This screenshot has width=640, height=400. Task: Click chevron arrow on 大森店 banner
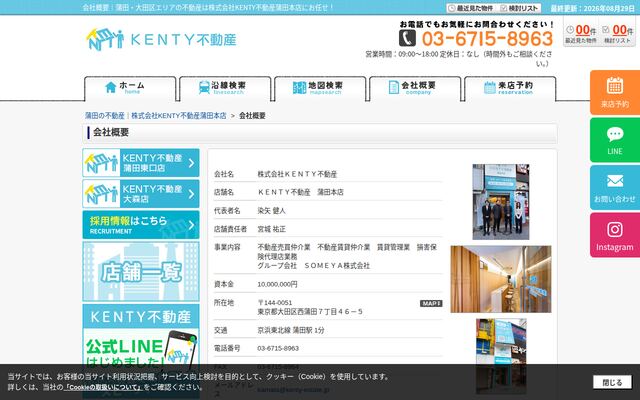point(191,194)
